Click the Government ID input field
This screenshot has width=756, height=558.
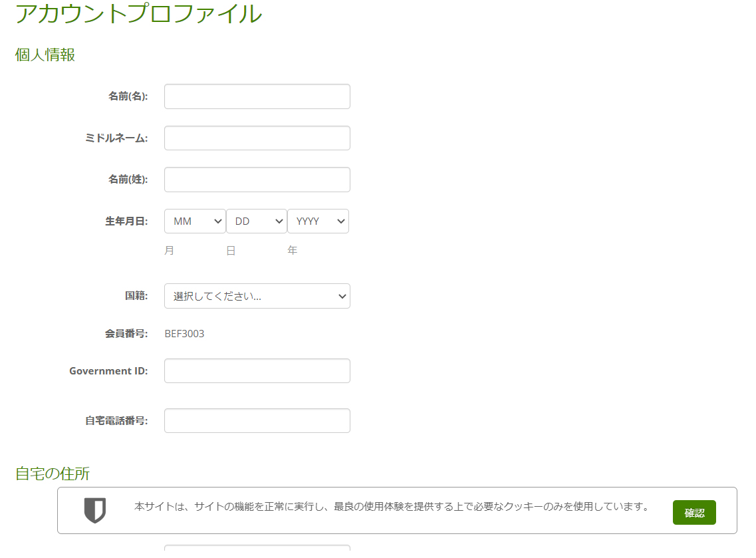coord(257,370)
